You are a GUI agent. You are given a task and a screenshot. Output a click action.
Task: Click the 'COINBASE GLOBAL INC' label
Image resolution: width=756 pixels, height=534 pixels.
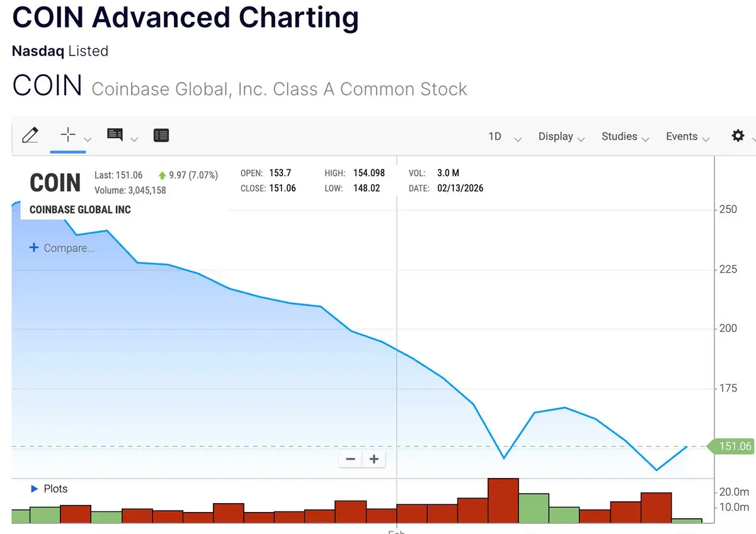click(80, 210)
